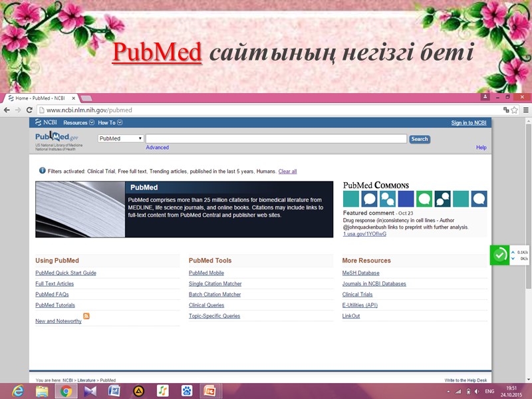The height and width of the screenshot is (399, 532).
Task: Click the ENG language indicator
Action: (489, 392)
